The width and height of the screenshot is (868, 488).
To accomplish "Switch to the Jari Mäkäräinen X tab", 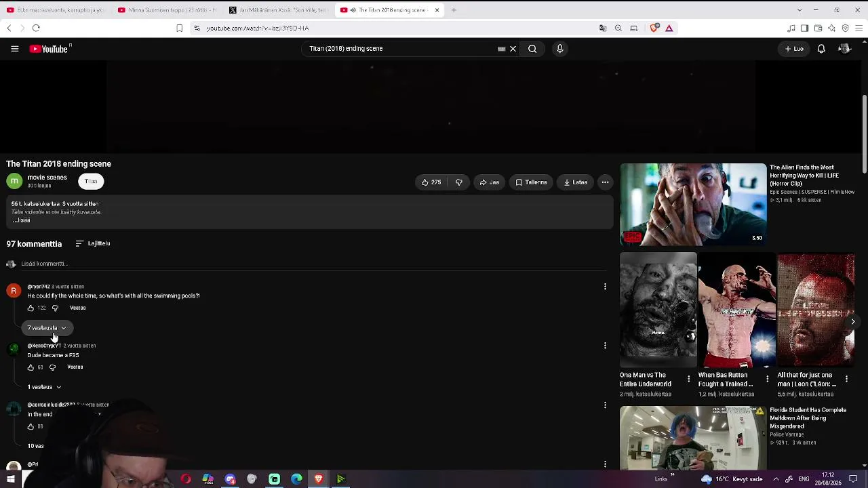I will pos(278,10).
